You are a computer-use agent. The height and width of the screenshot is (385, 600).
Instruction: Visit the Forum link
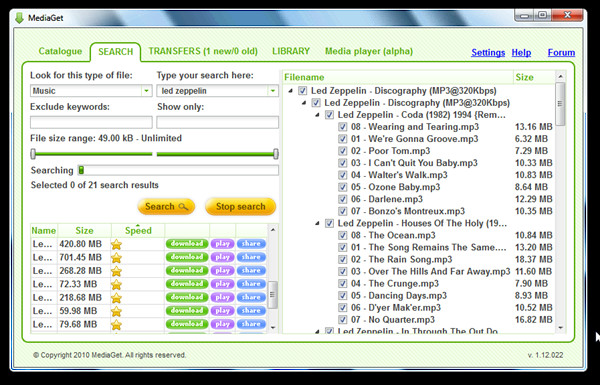(x=561, y=52)
